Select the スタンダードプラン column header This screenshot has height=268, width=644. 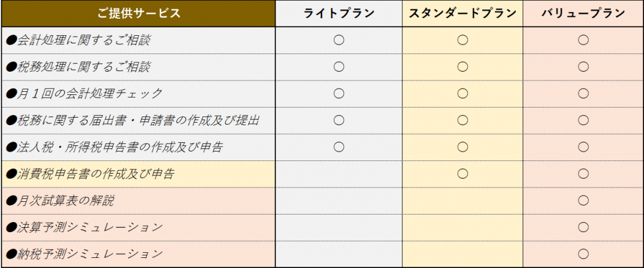pyautogui.click(x=462, y=14)
